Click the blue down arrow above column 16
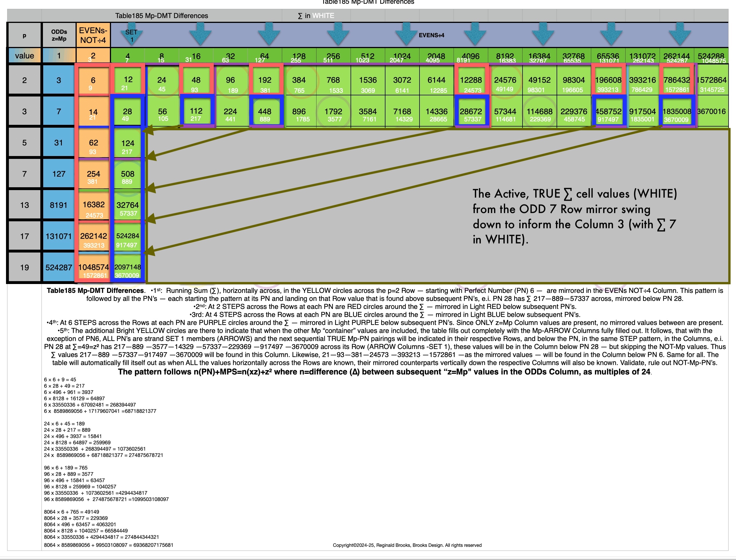 (200, 34)
